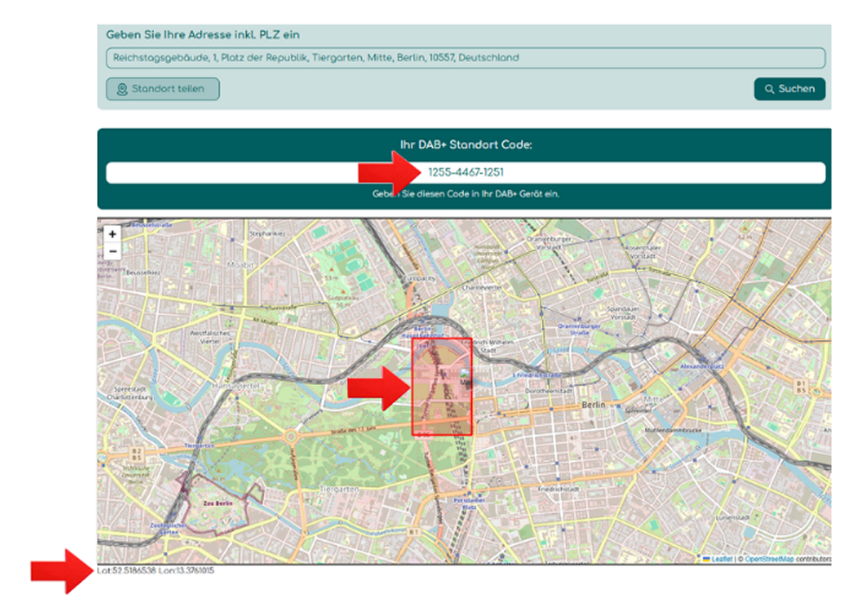This screenshot has height=616, width=845.
Task: Zoom in with the map plus button
Action: [x=112, y=234]
